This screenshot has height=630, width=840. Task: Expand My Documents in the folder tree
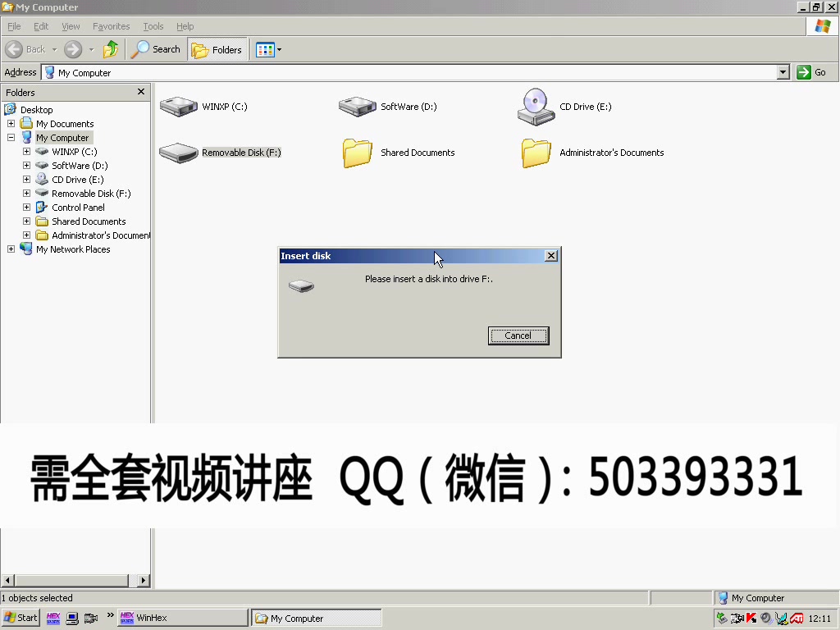pyautogui.click(x=11, y=123)
